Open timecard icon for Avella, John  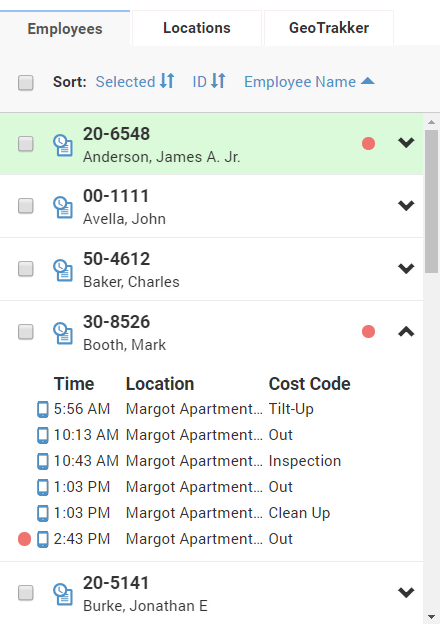tap(63, 207)
